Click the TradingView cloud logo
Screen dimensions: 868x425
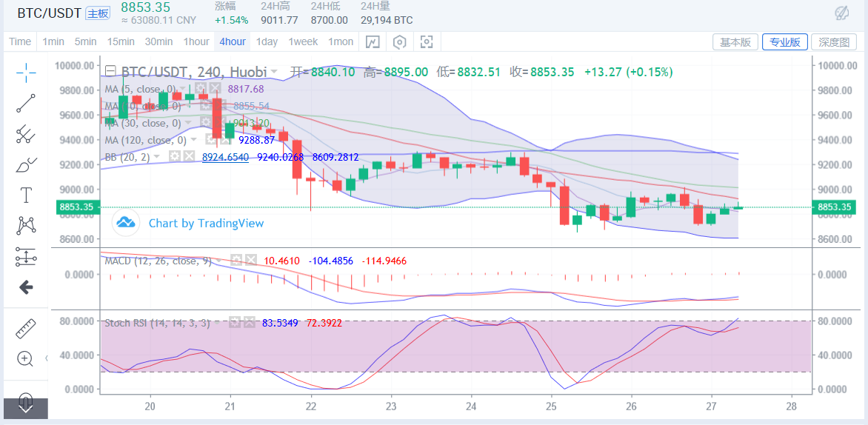tap(126, 223)
